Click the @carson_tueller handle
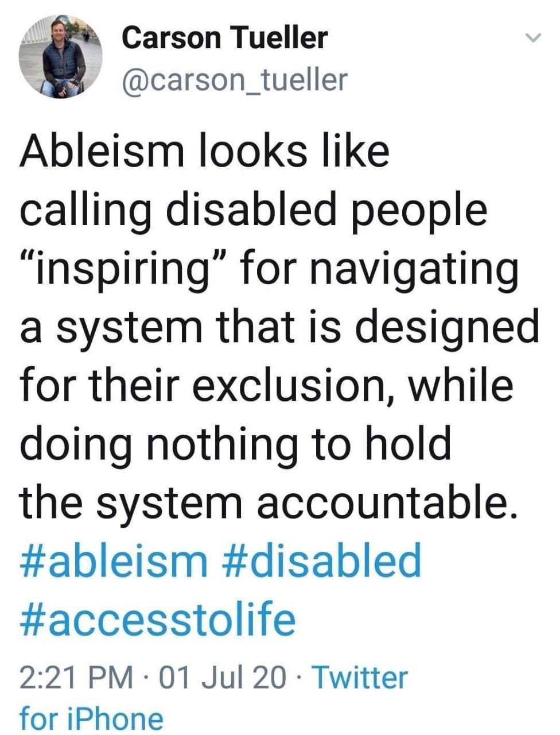 tap(235, 80)
